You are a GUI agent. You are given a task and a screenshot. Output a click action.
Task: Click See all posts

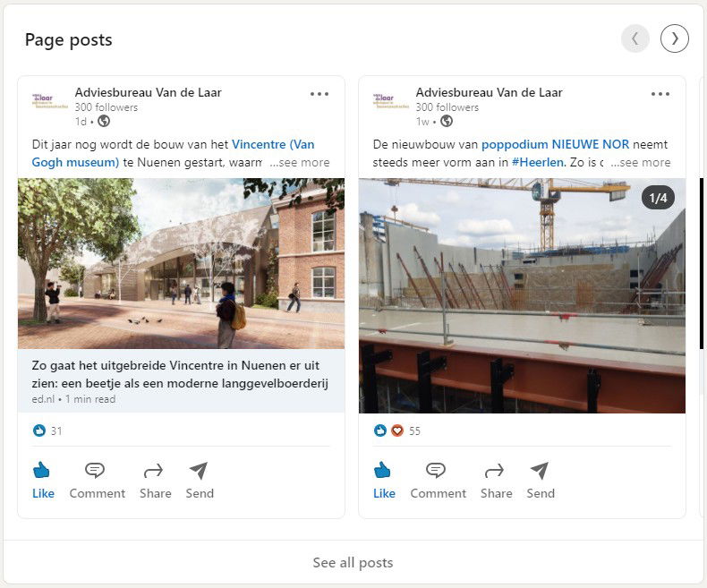[353, 562]
